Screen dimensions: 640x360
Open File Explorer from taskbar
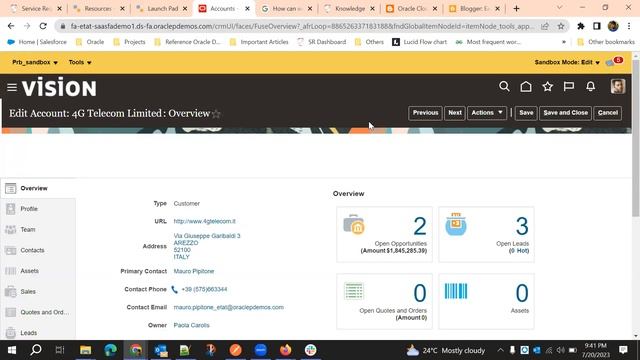click(x=85, y=350)
